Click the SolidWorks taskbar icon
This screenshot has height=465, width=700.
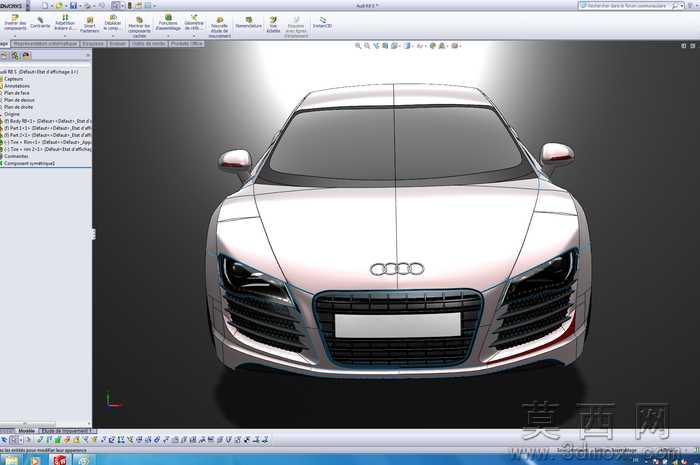(60, 460)
